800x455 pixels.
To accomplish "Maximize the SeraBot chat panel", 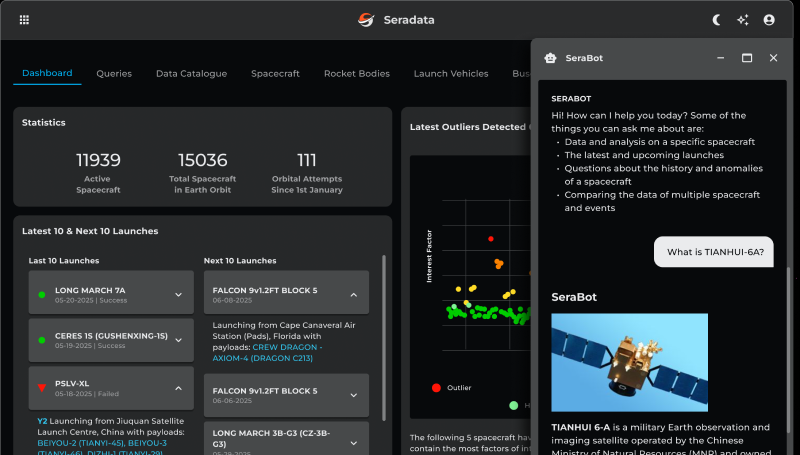I will [747, 58].
